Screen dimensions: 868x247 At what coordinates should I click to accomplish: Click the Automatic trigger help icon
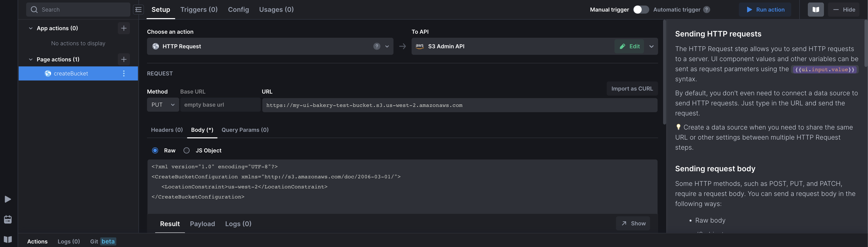(x=707, y=9)
